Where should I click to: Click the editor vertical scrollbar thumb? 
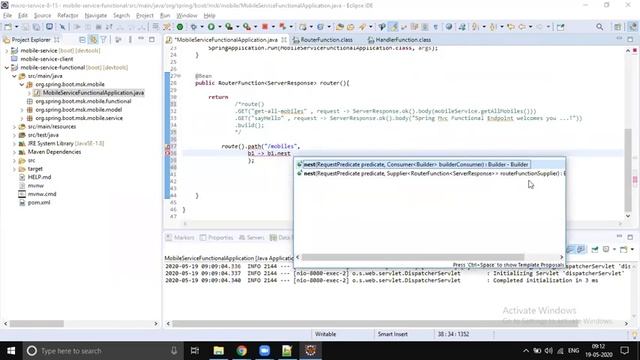pos(628,169)
